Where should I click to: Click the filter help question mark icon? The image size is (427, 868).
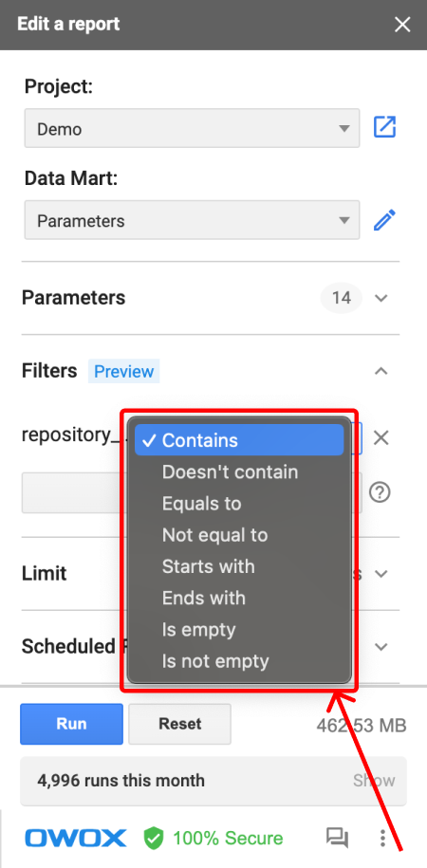pyautogui.click(x=380, y=492)
